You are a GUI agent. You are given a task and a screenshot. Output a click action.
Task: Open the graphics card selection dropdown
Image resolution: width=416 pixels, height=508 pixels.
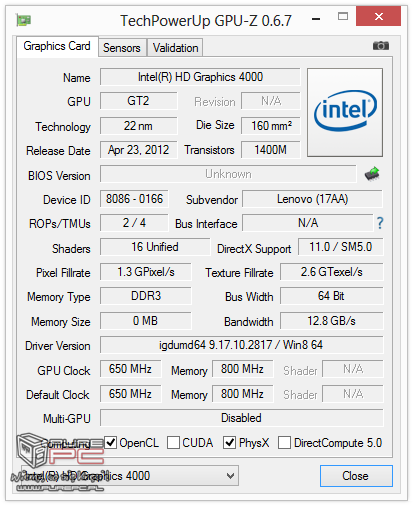pos(130,476)
